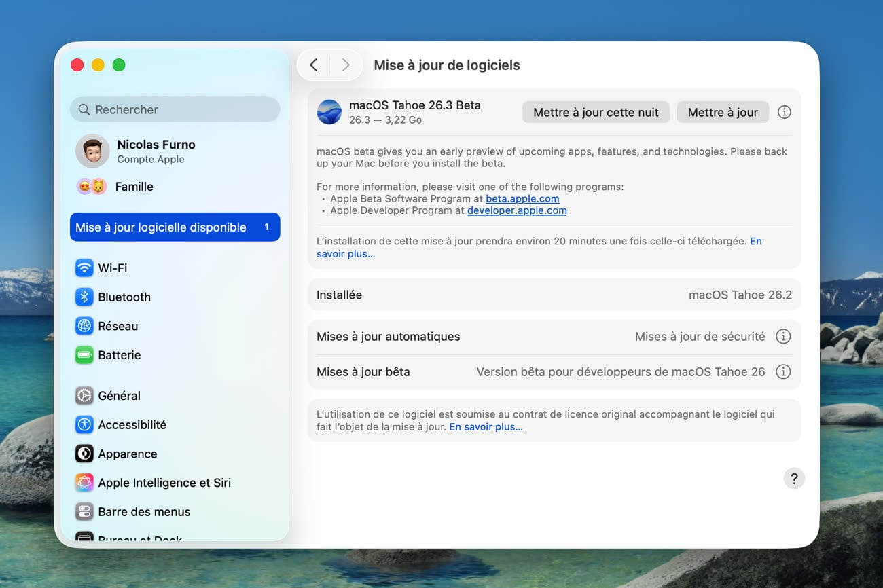This screenshot has width=883, height=588.
Task: Go back with the left chevron
Action: click(x=313, y=65)
